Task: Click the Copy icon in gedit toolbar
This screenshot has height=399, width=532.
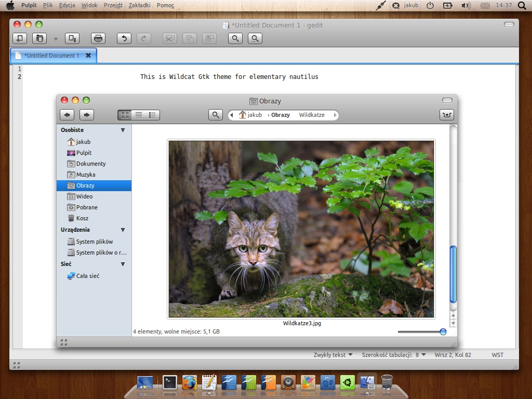Action: click(190, 38)
